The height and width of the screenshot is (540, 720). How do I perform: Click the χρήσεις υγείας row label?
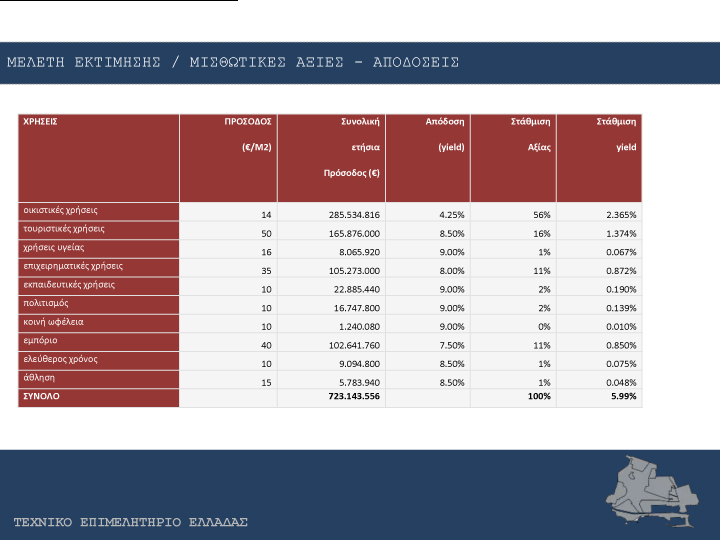click(x=55, y=247)
